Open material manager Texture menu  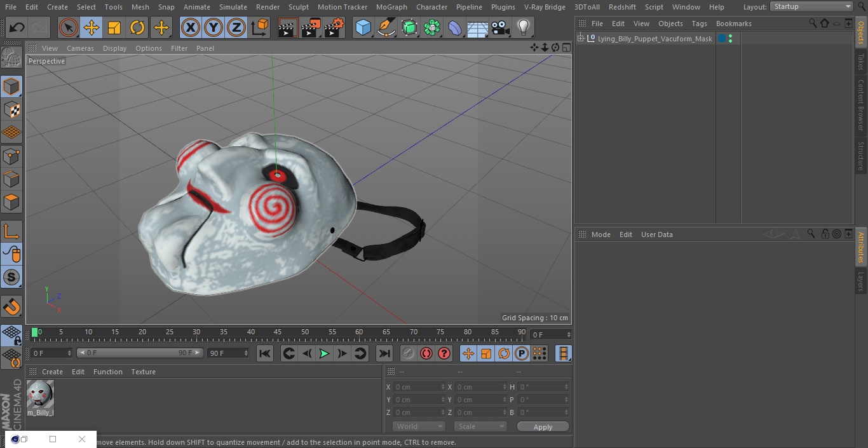coord(143,372)
